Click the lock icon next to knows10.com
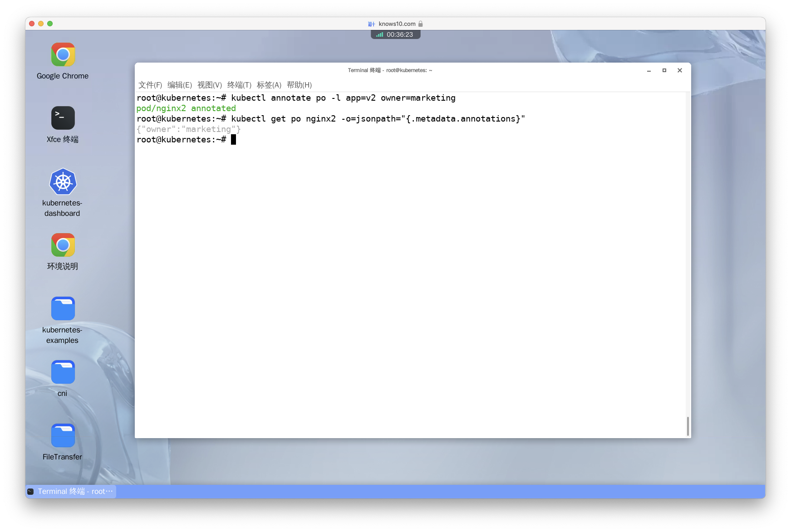The width and height of the screenshot is (791, 532). click(x=420, y=24)
